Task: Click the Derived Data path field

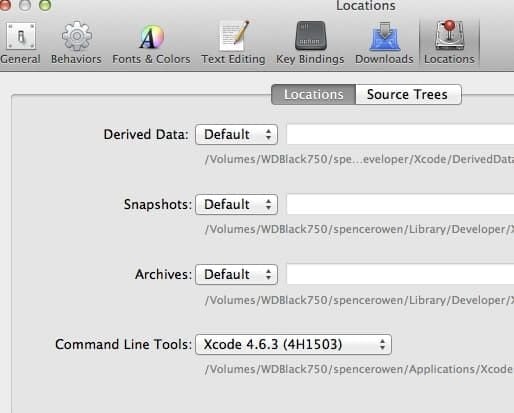Action: tap(400, 134)
